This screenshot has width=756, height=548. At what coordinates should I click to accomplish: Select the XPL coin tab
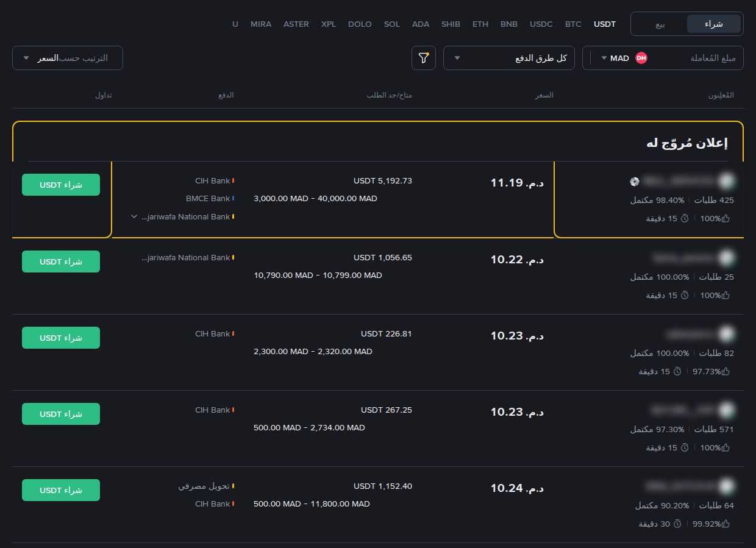point(329,24)
